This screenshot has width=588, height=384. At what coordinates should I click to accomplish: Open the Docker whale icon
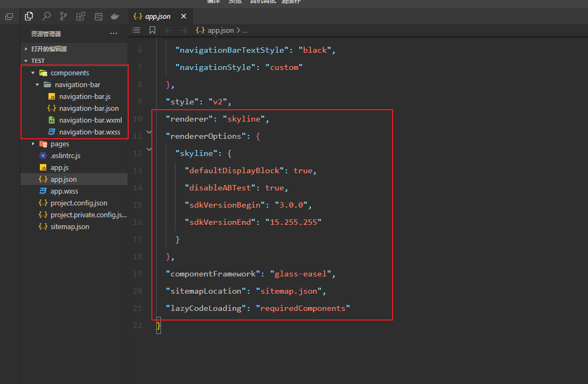[x=115, y=17]
